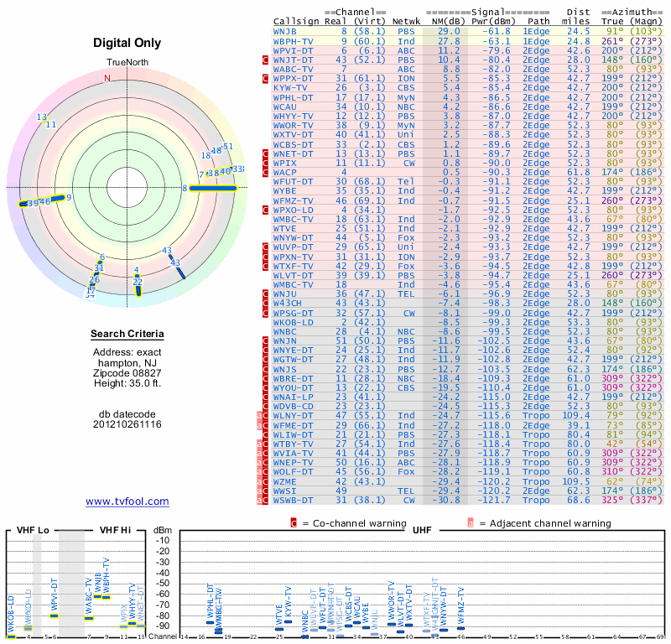Click the WPVI-DT marker in VHF Lo chart

coord(55,615)
